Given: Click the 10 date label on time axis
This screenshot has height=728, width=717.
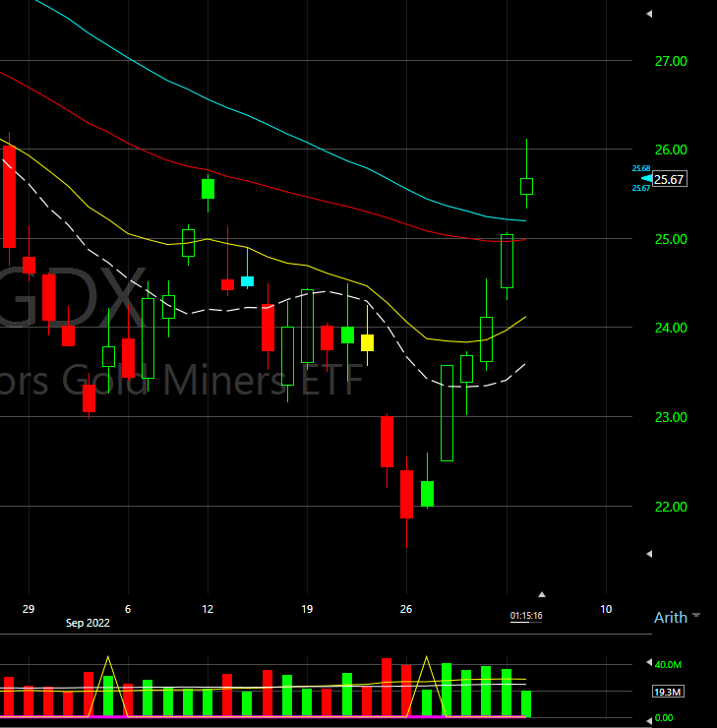Looking at the screenshot, I should pyautogui.click(x=606, y=609).
